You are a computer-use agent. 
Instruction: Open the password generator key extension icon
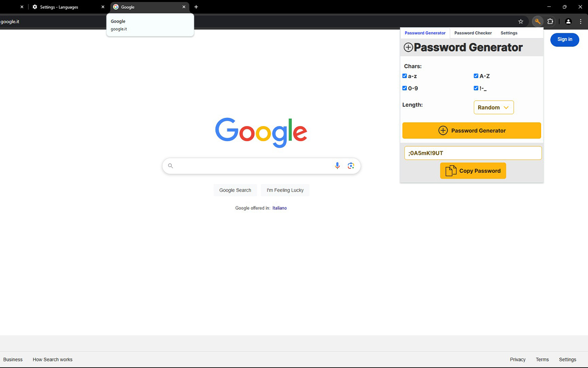(x=537, y=21)
